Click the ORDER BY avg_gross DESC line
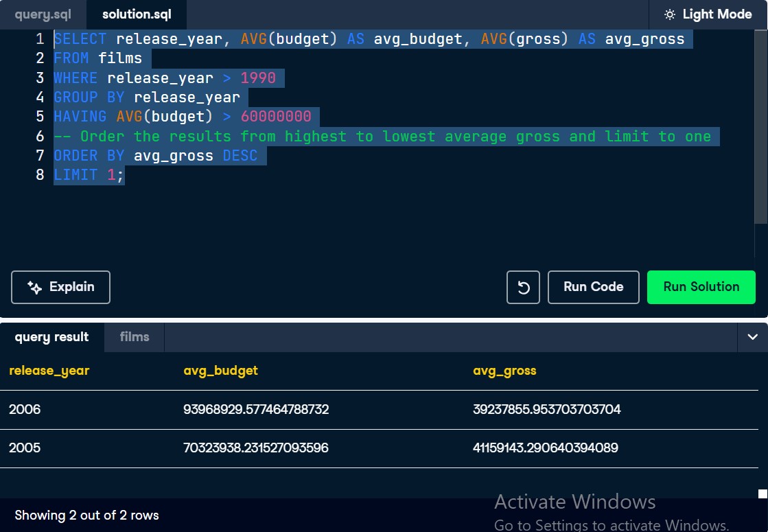The image size is (768, 532). pos(156,156)
